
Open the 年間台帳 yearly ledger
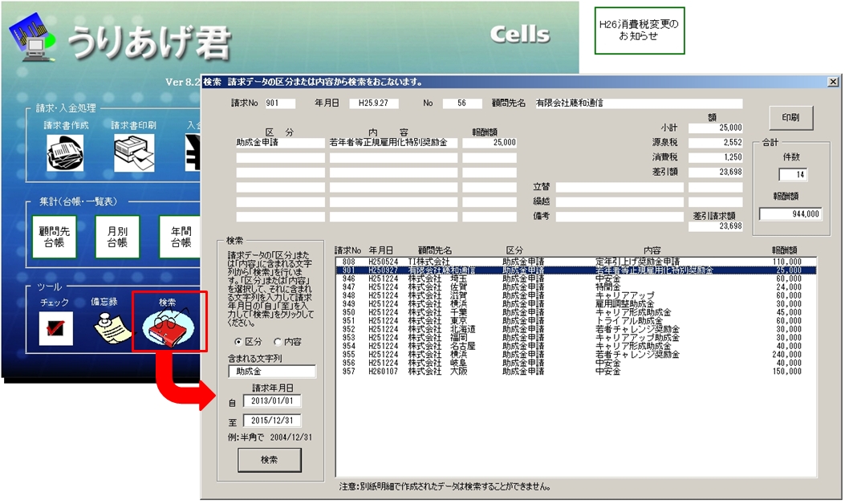tap(179, 237)
